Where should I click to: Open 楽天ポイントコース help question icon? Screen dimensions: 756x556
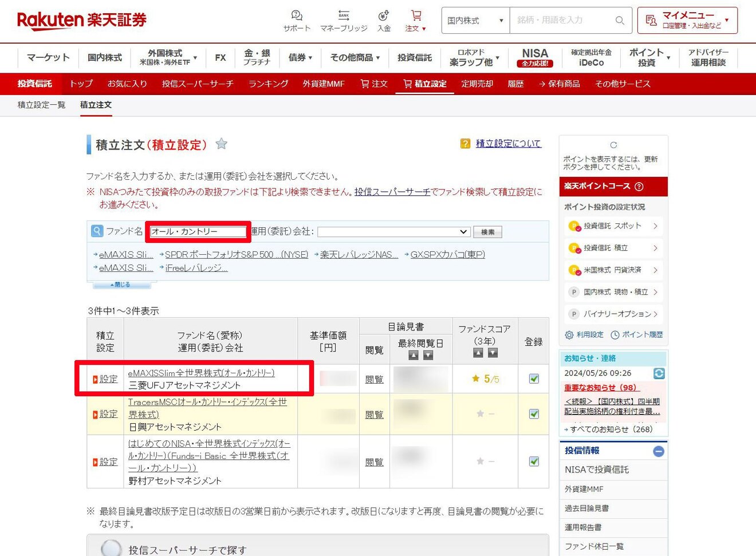(639, 186)
